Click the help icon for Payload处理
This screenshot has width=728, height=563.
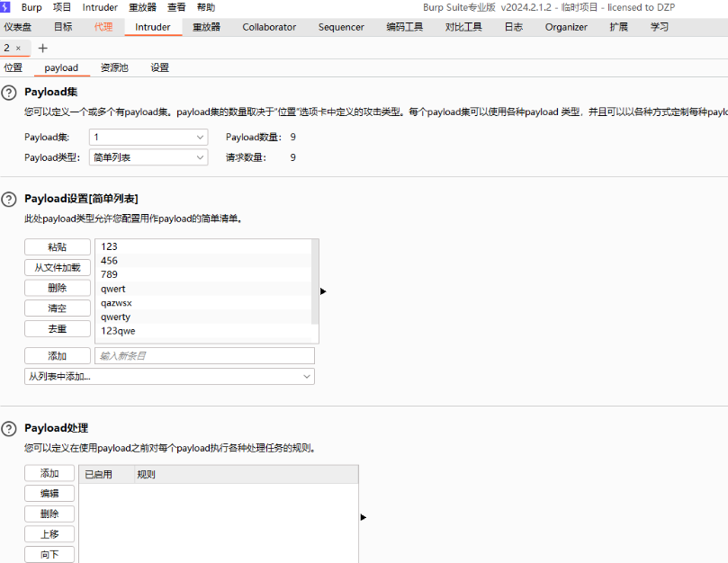[9, 428]
